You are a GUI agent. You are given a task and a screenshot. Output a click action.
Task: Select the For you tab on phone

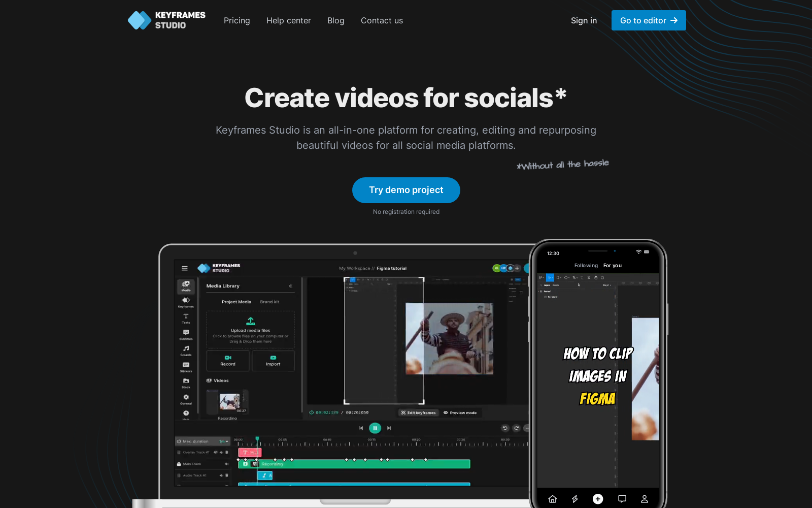[x=613, y=266]
